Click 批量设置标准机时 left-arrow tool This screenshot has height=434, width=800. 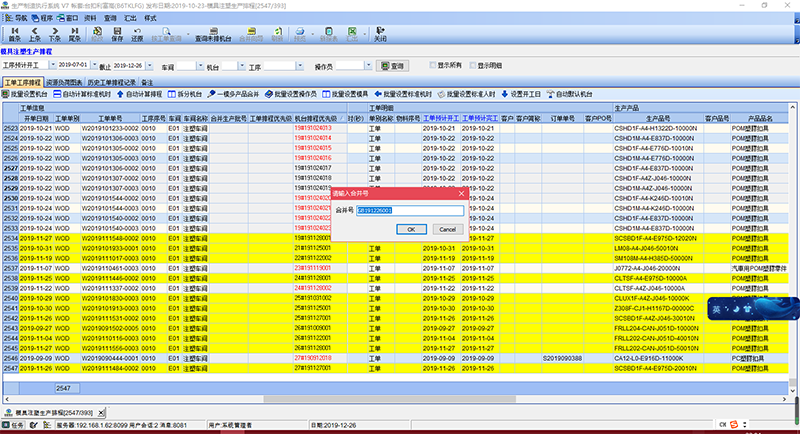click(403, 94)
